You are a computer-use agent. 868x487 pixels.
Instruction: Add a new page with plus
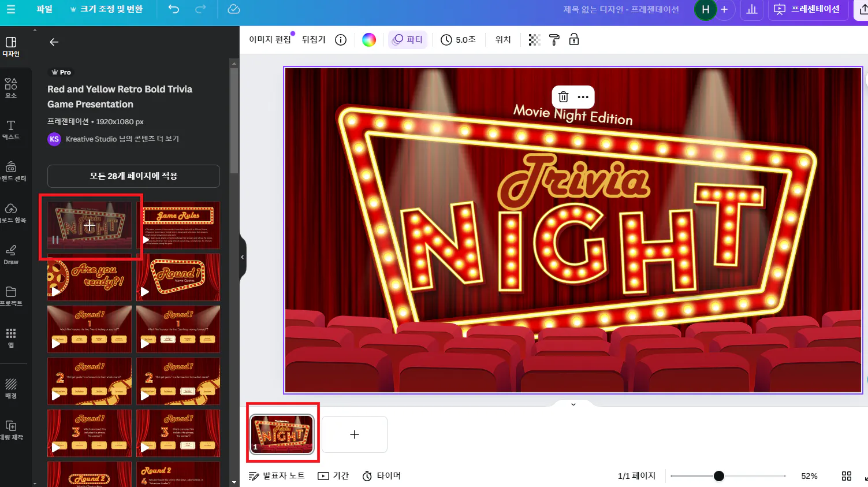(x=355, y=434)
